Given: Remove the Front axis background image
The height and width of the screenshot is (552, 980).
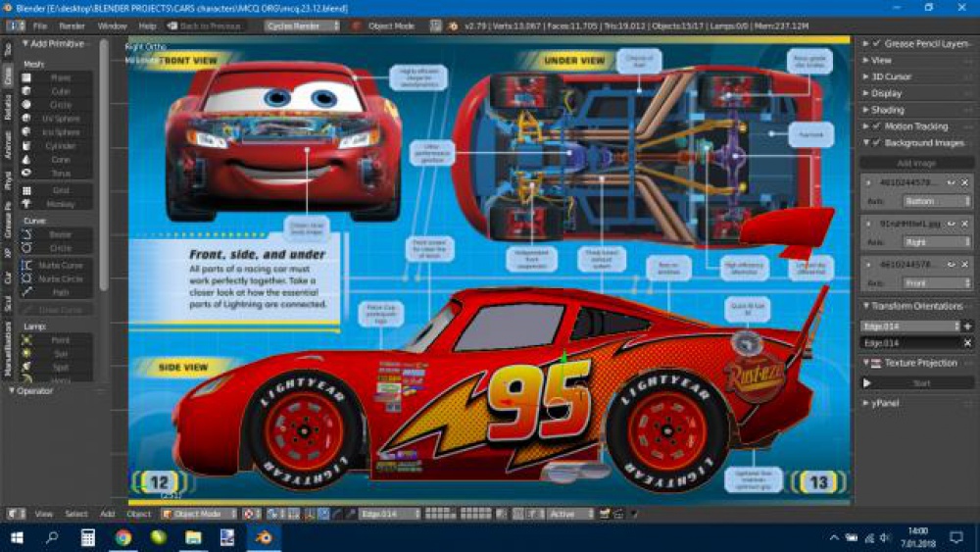Looking at the screenshot, I should [965, 265].
